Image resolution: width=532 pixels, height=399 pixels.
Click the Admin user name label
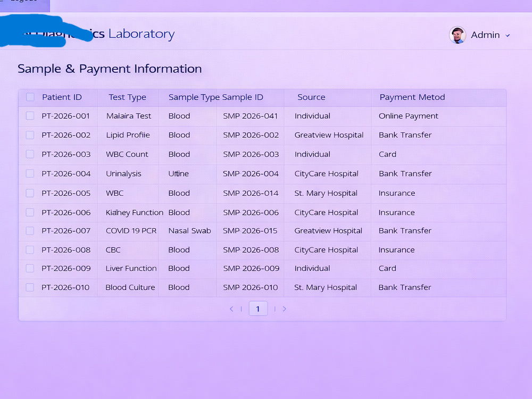485,35
